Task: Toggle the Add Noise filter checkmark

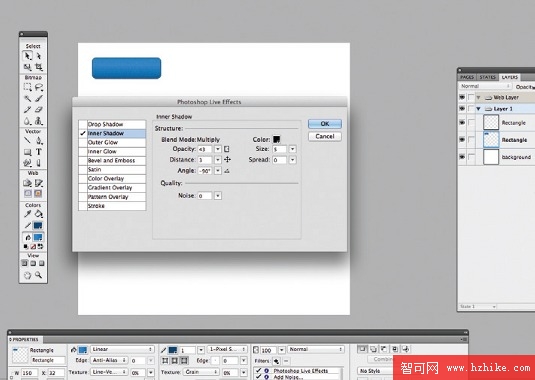Action: coord(258,377)
